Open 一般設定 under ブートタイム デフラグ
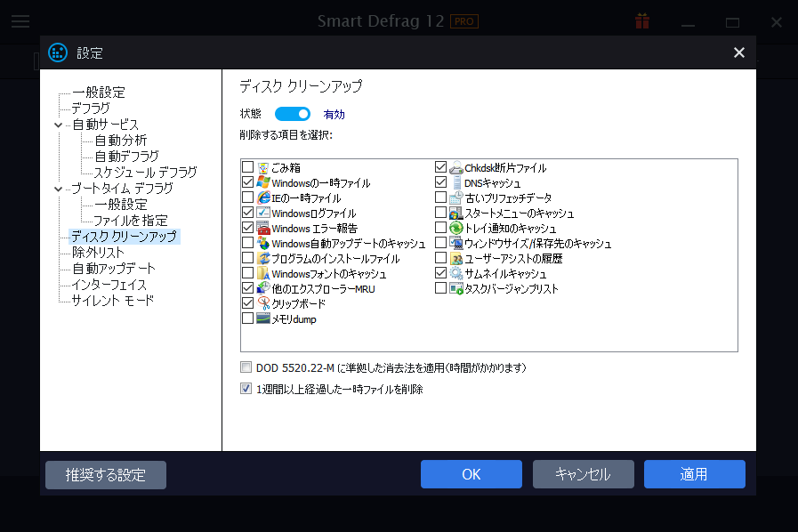 (x=121, y=205)
